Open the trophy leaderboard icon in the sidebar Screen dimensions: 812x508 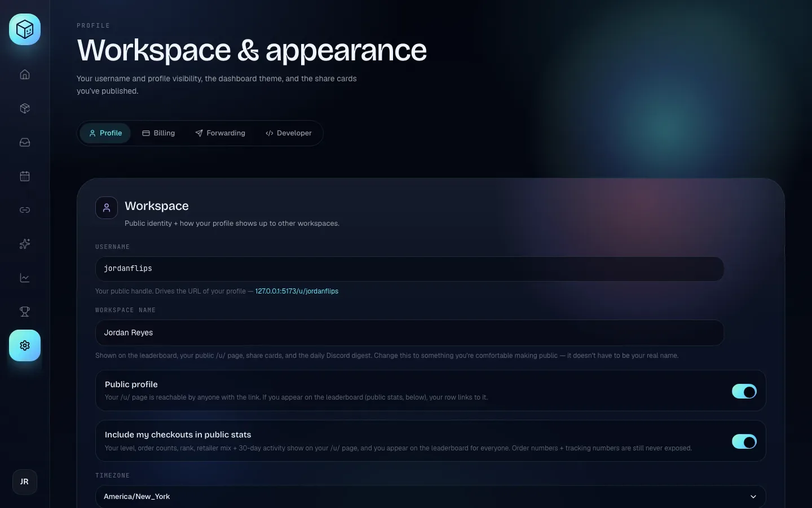(x=25, y=312)
